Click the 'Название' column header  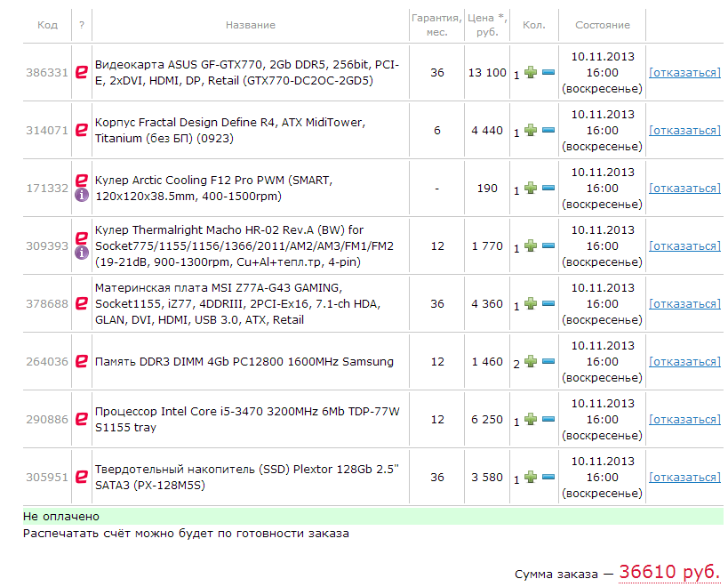(x=250, y=25)
